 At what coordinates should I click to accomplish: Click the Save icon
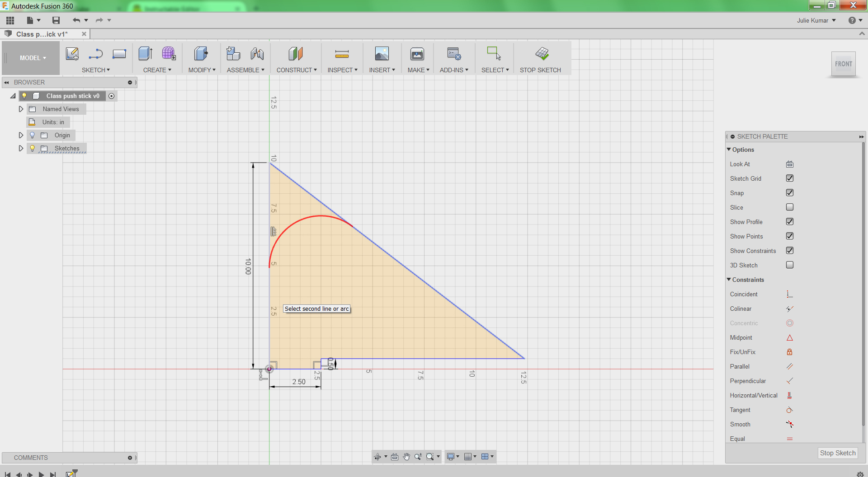point(56,20)
